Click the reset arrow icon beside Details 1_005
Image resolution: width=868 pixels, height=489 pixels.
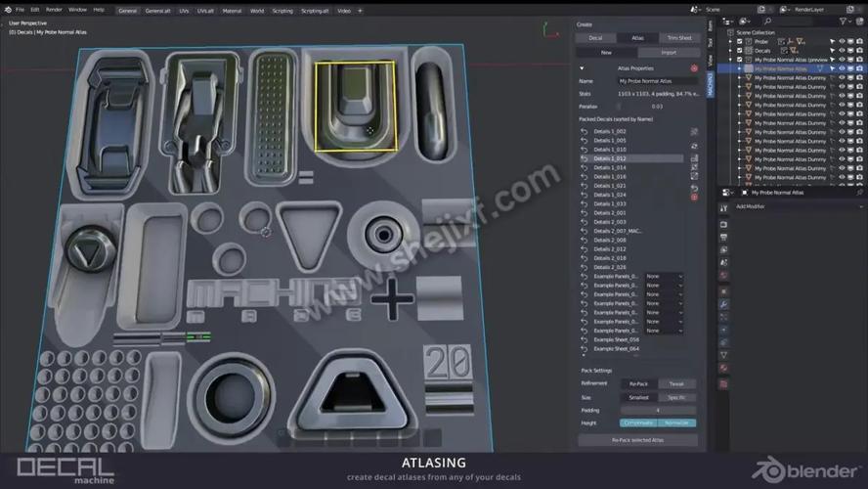tap(584, 141)
